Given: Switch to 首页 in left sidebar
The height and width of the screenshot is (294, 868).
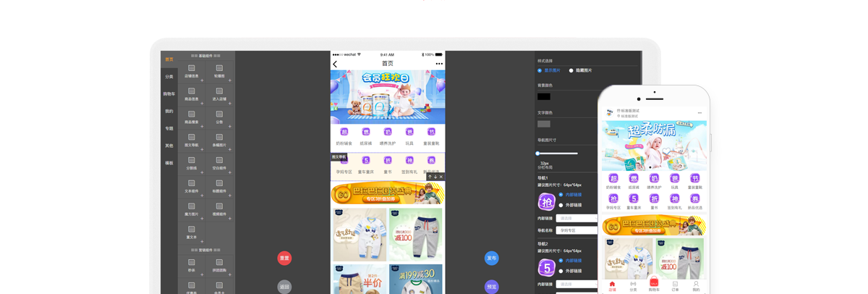Looking at the screenshot, I should pyautogui.click(x=169, y=59).
